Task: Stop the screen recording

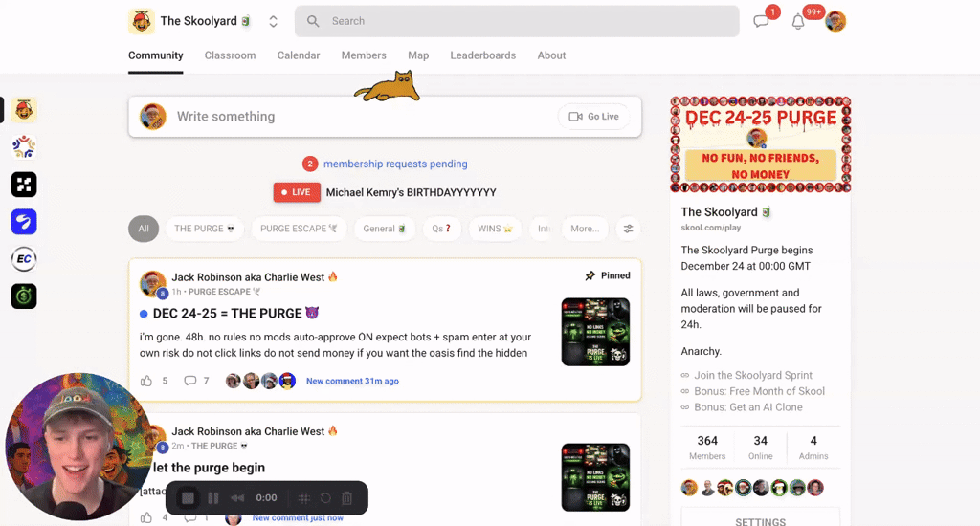Action: point(188,498)
